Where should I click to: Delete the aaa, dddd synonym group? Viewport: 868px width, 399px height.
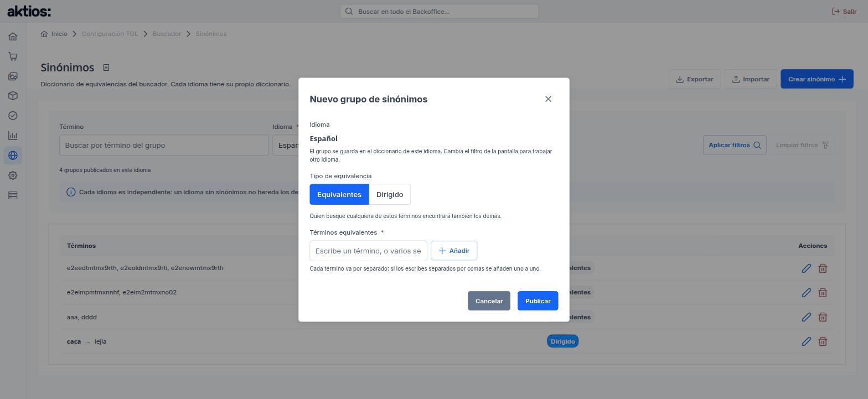[823, 317]
